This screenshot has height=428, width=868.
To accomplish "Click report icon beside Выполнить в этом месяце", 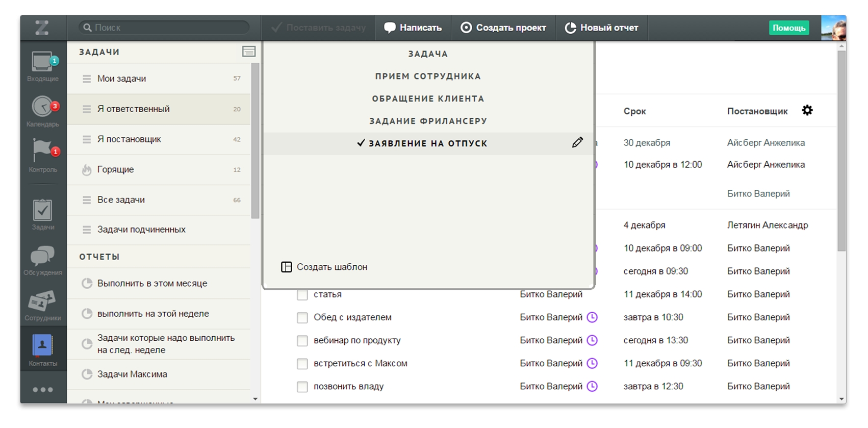I will click(x=87, y=283).
